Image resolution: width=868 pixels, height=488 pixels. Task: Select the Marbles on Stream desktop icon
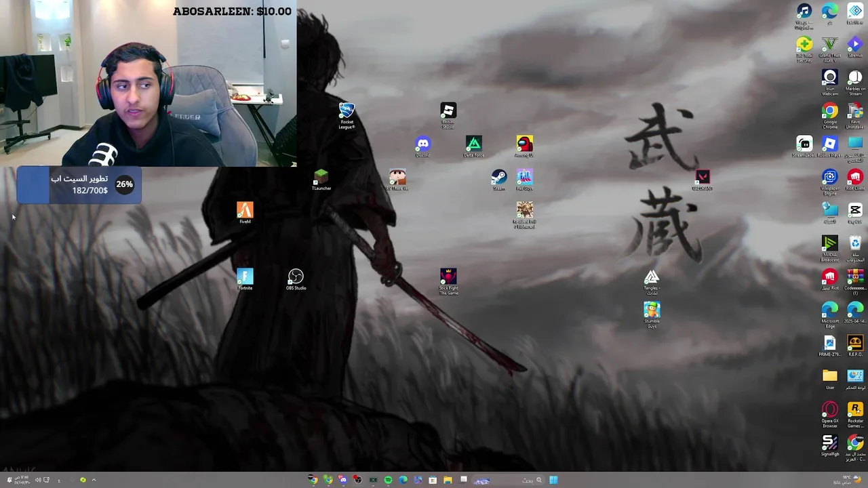pyautogui.click(x=855, y=82)
